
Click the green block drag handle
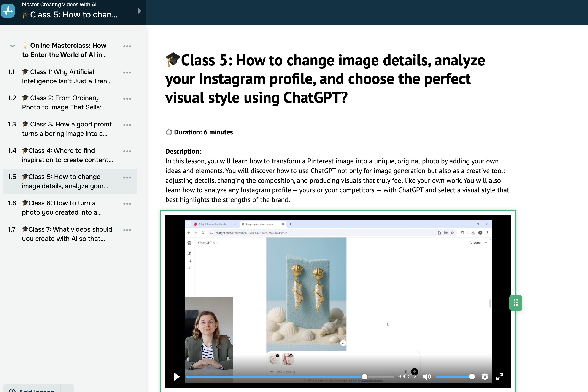coord(516,303)
